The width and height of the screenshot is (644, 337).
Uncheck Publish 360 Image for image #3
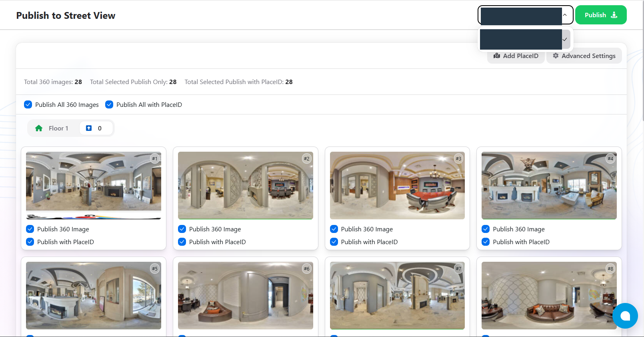coord(334,229)
